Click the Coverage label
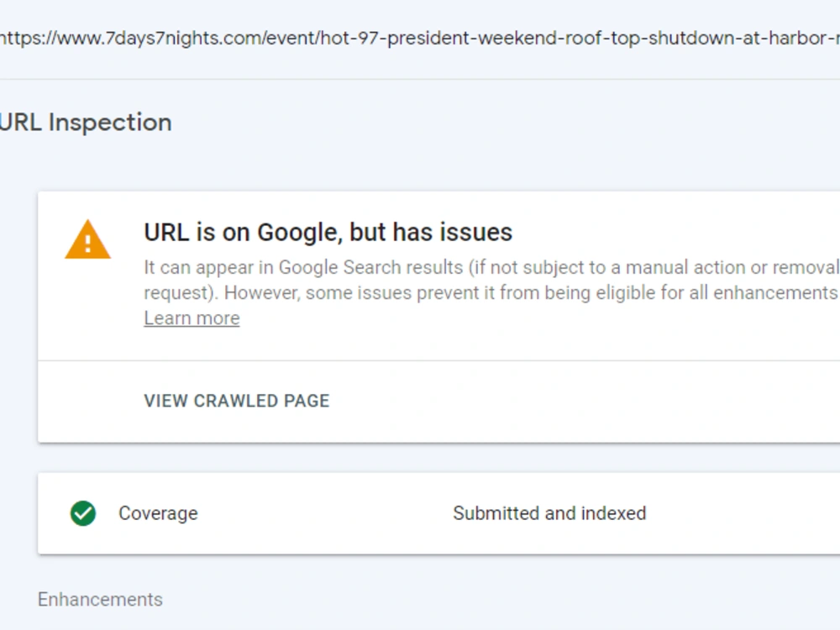 click(x=160, y=512)
